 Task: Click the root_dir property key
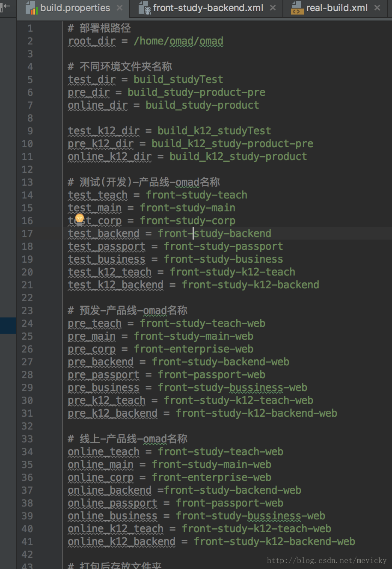pyautogui.click(x=92, y=41)
